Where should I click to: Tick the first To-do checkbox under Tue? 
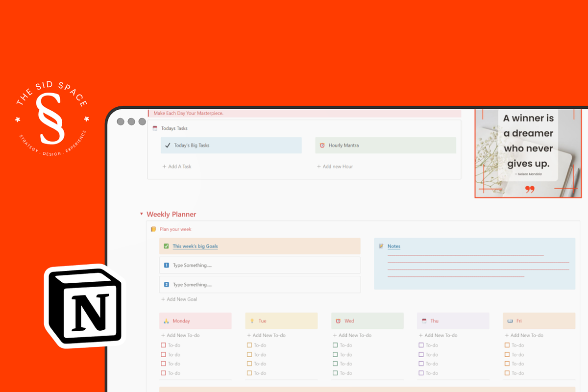click(x=249, y=345)
